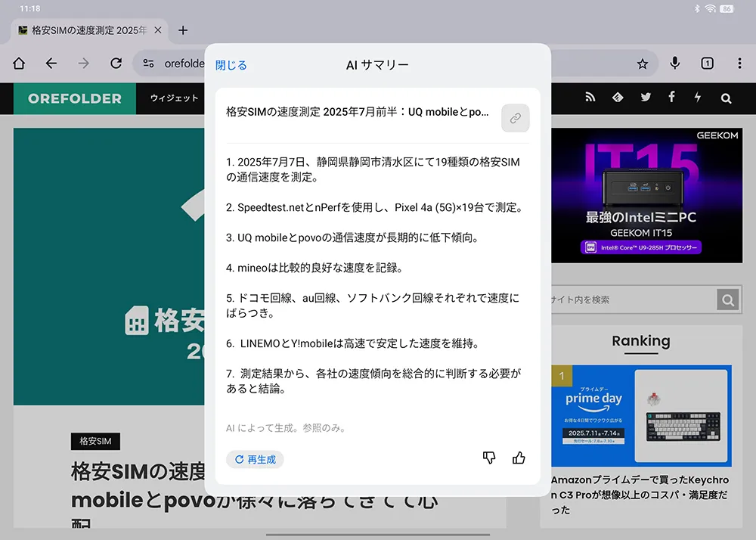Open tab switcher showing 1 tab
The image size is (756, 540).
(708, 64)
